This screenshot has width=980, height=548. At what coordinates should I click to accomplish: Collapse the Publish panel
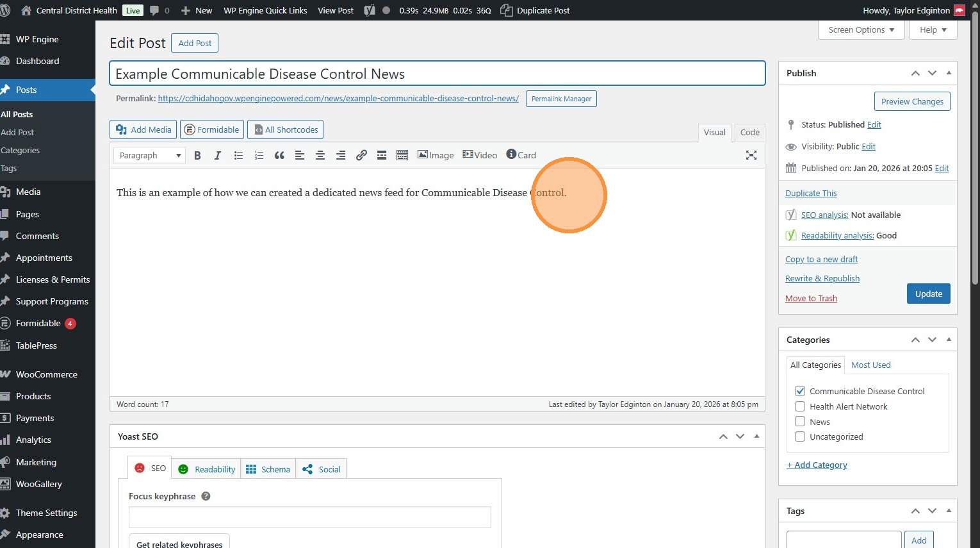(x=949, y=73)
